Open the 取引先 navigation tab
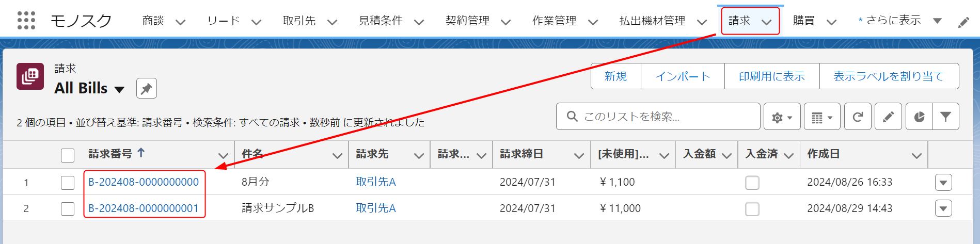This screenshot has width=980, height=244. 299,21
